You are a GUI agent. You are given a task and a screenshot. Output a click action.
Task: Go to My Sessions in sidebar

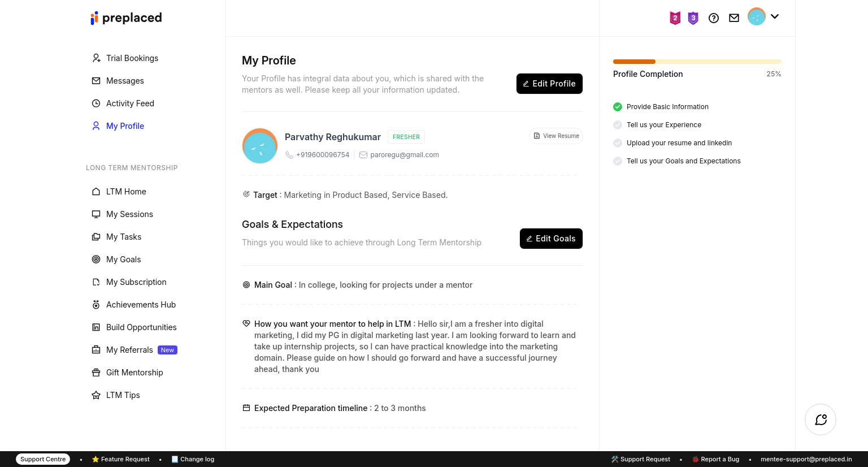coord(129,214)
